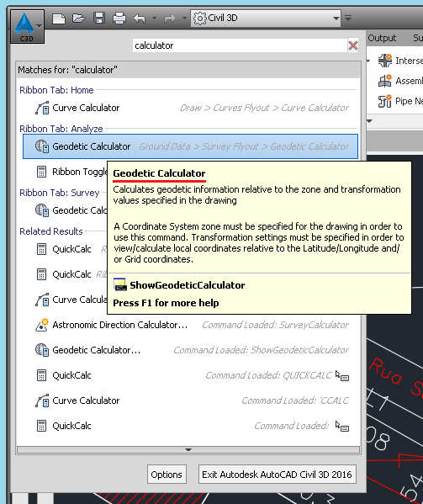Click the Intersections create icon
423x504 pixels.
[385, 61]
